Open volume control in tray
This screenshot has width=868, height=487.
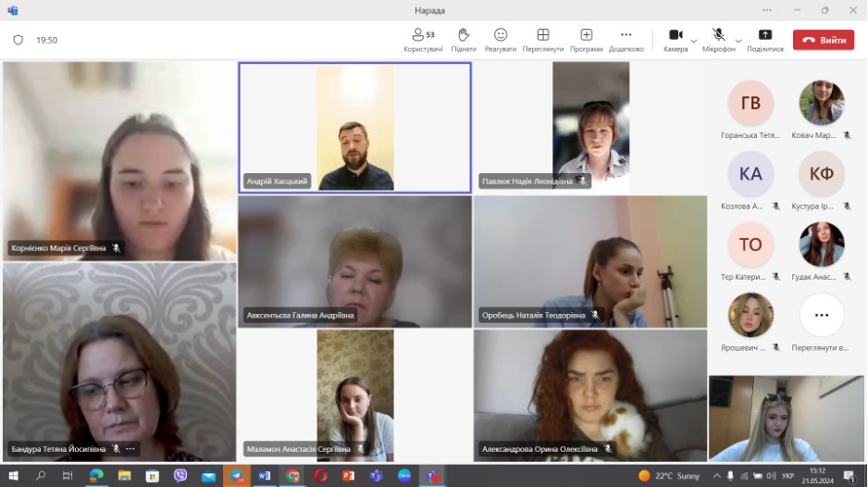coord(771,476)
